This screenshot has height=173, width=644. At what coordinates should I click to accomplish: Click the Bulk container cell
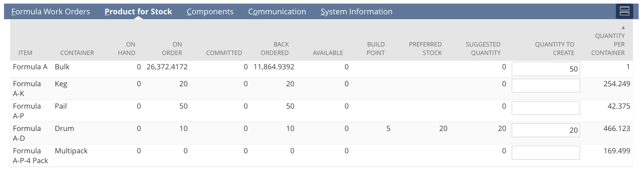click(62, 67)
